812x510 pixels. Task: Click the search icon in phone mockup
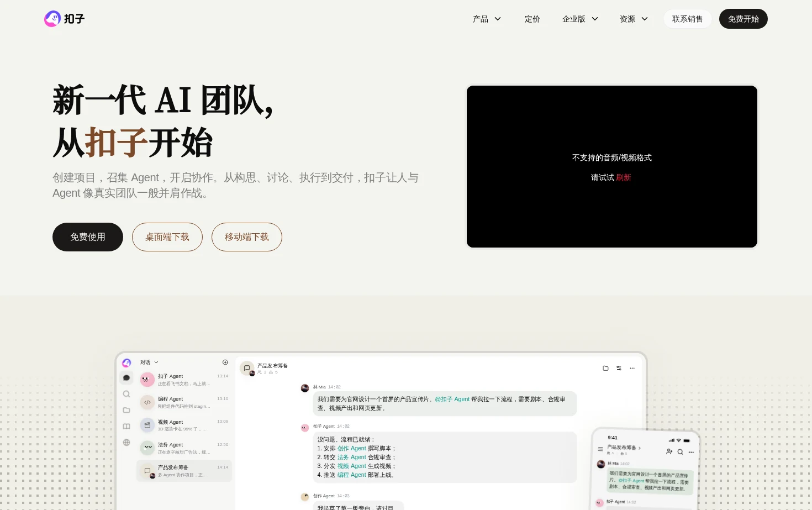681,452
